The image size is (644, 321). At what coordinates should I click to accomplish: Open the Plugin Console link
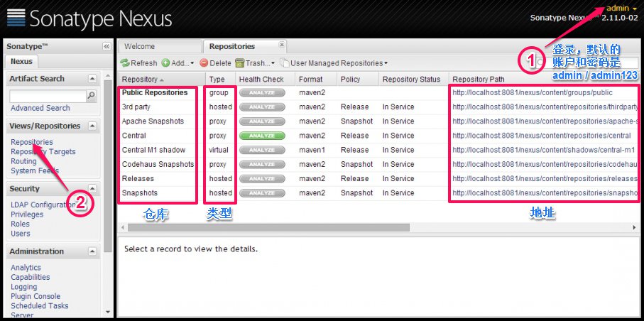click(x=36, y=296)
